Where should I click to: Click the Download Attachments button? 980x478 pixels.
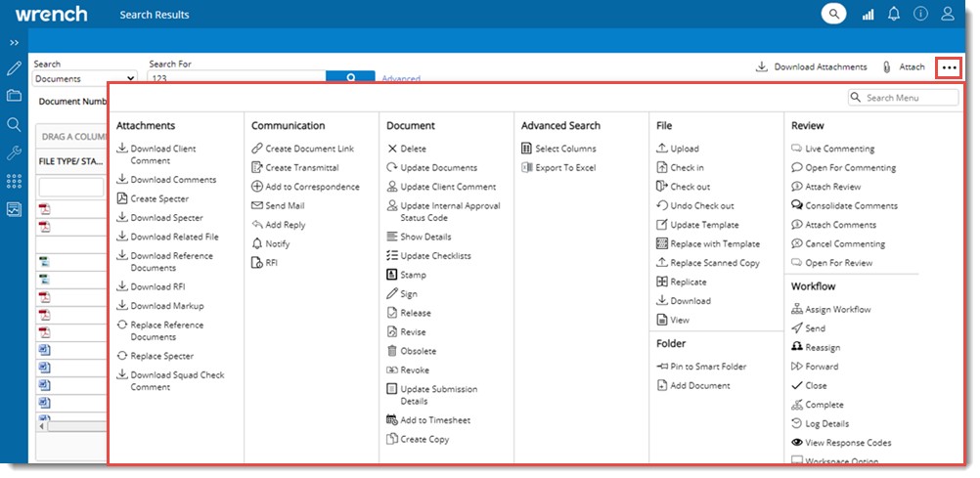pos(811,67)
